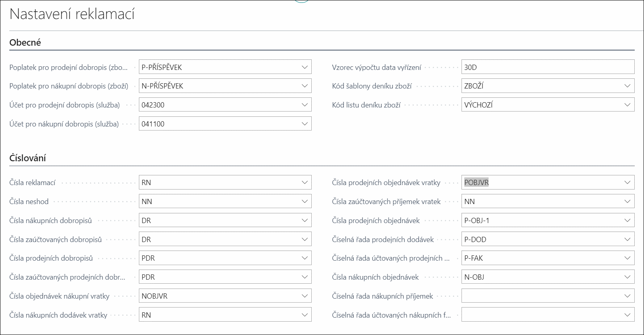The height and width of the screenshot is (335, 644).
Task: Click the Vzorec výpočtu data vyřízení field
Action: 548,67
